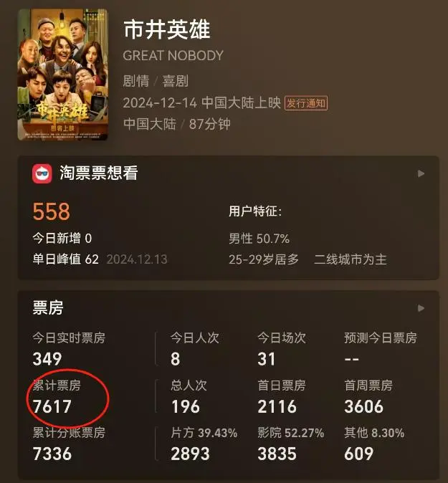Select the 558 want-to-see count

point(52,211)
